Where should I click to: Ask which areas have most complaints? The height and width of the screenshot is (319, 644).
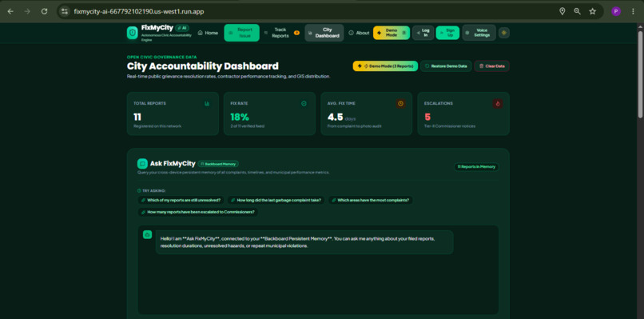pos(371,200)
